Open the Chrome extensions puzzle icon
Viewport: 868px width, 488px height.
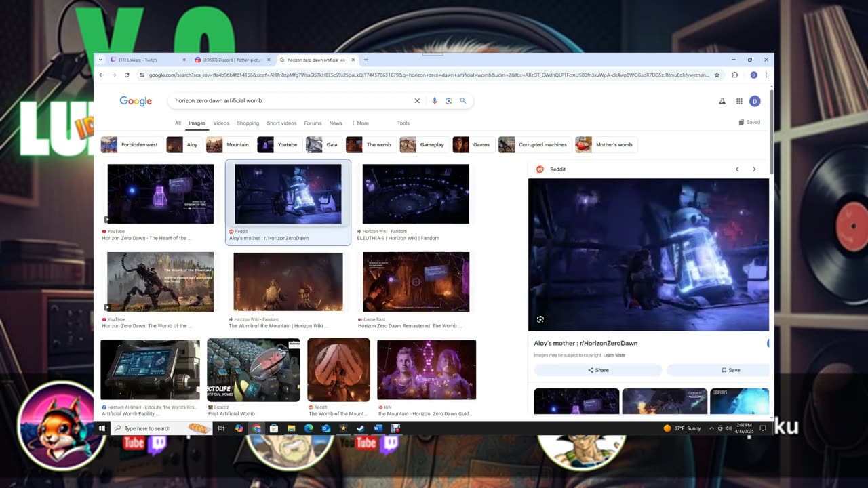[x=735, y=75]
